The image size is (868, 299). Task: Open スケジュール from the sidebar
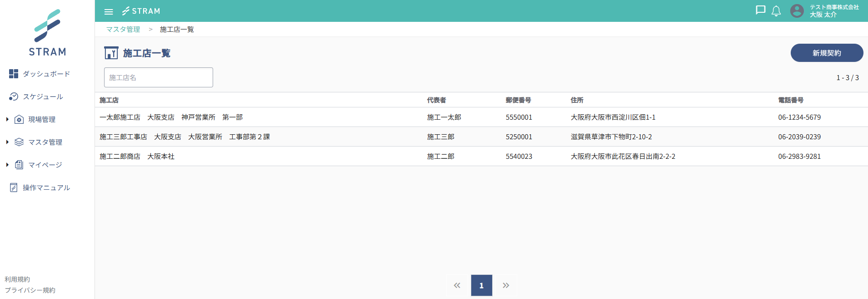tap(43, 96)
